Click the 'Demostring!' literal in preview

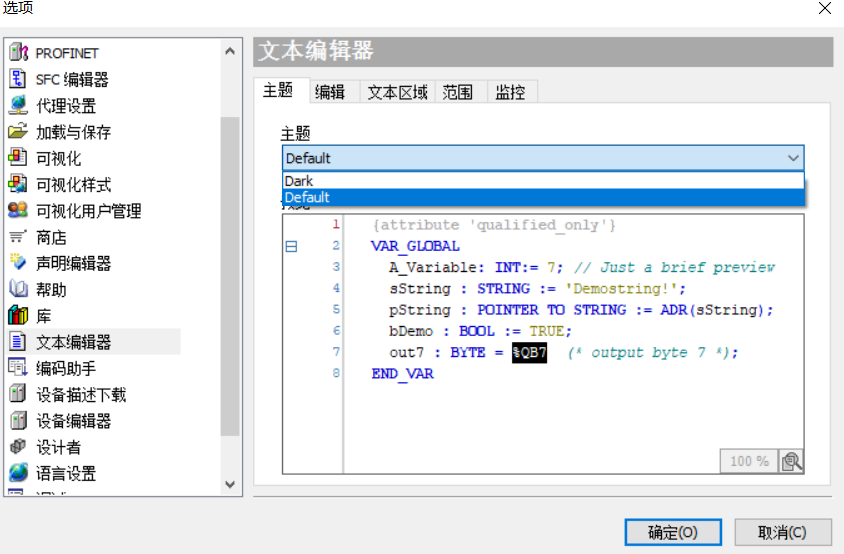click(x=621, y=289)
